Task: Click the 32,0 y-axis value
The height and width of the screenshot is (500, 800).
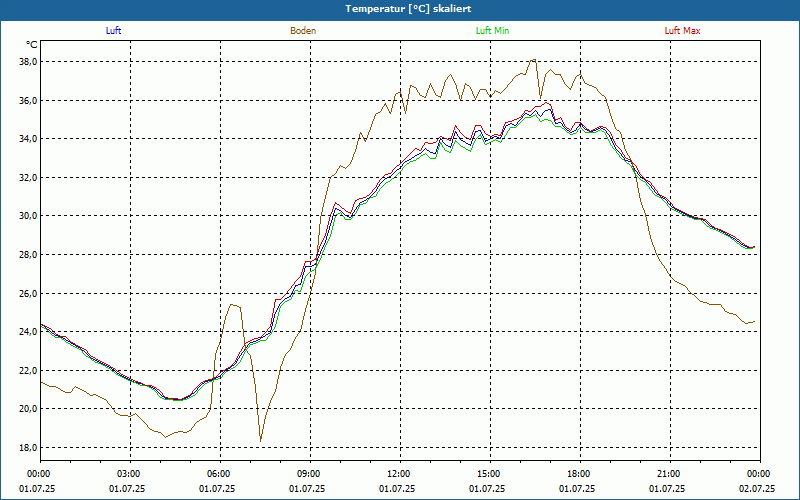Action: tap(28, 178)
